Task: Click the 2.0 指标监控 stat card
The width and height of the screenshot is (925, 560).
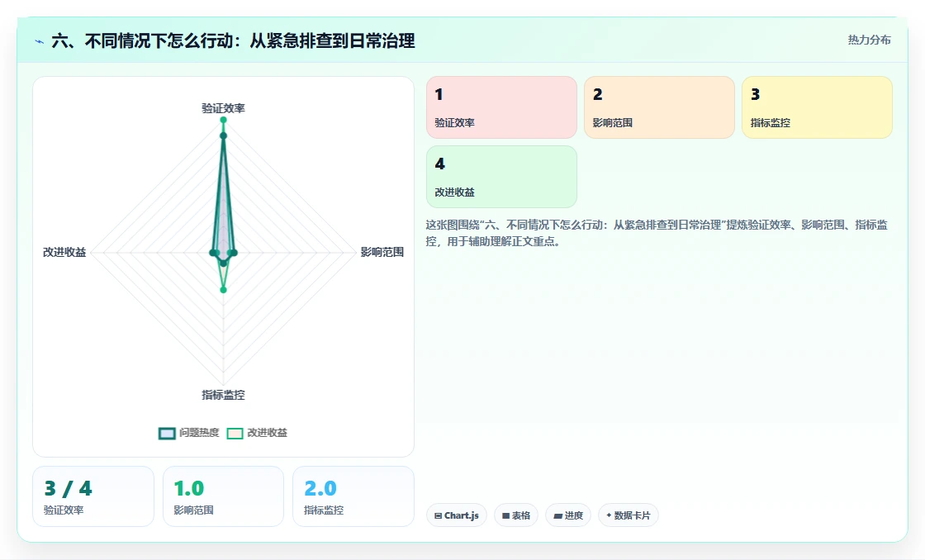Action: point(353,496)
